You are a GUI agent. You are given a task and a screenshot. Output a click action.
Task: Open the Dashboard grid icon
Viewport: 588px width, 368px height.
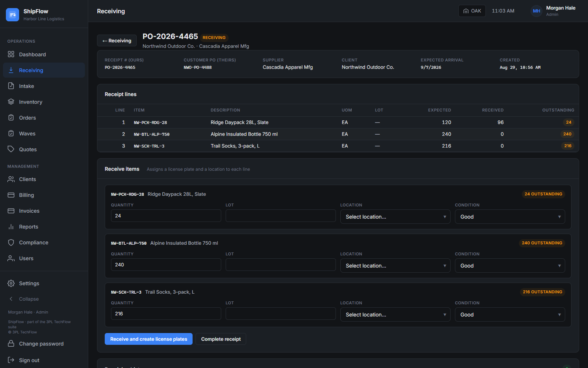coord(11,54)
